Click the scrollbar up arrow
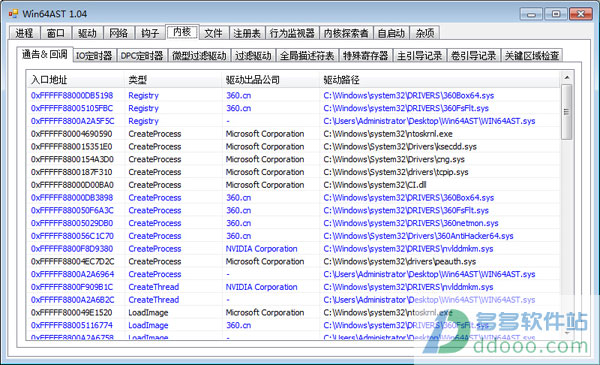Screen dimensions: 600x365 point(567,78)
